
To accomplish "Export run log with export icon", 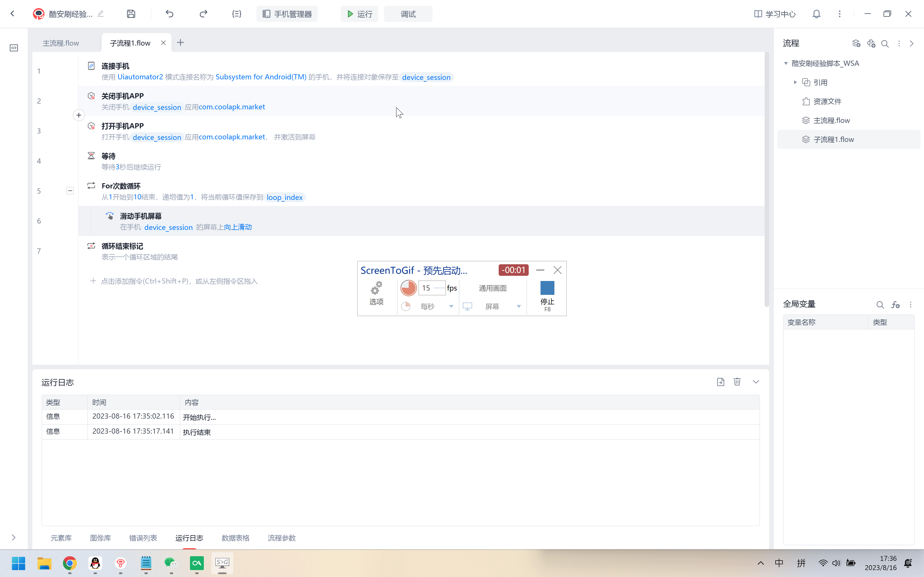I will tap(720, 382).
